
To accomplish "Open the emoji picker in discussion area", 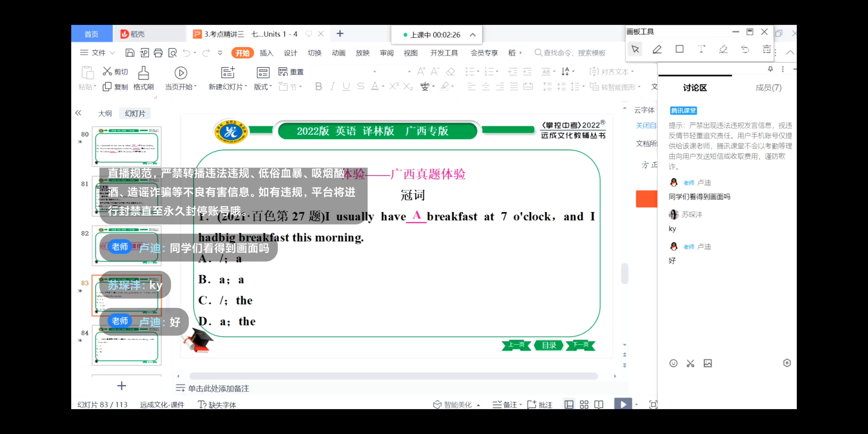I will pyautogui.click(x=674, y=363).
